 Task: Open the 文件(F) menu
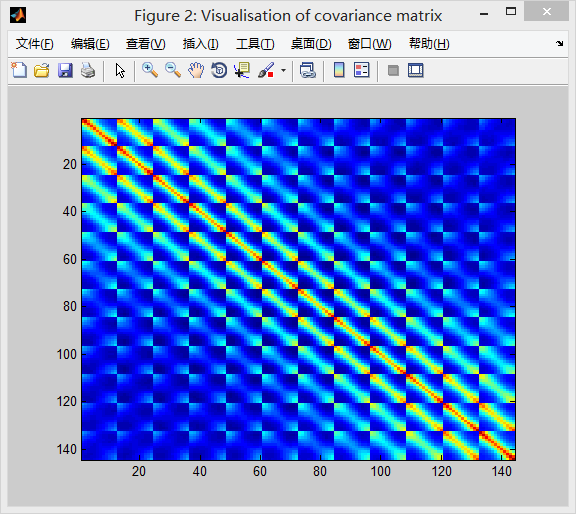35,44
